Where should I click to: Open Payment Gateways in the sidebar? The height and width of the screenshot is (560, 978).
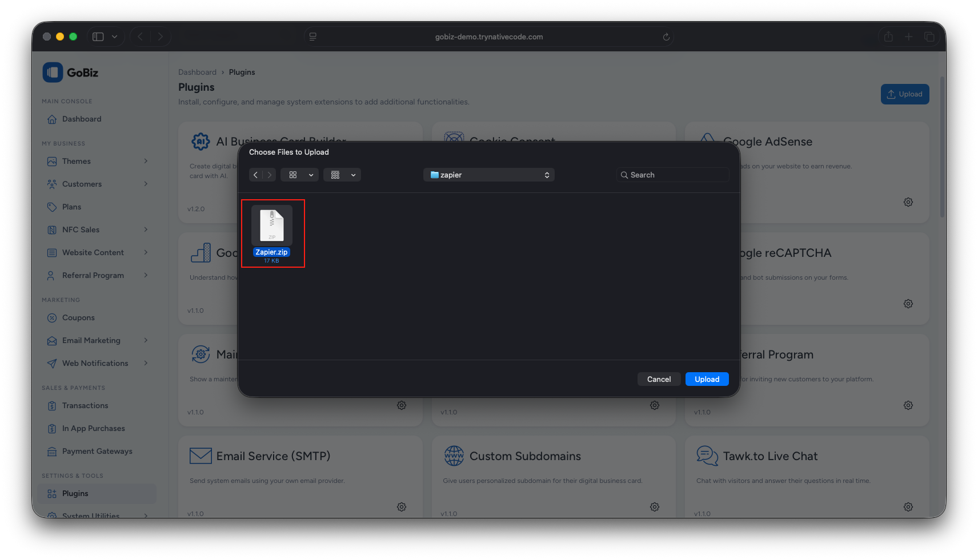(97, 451)
